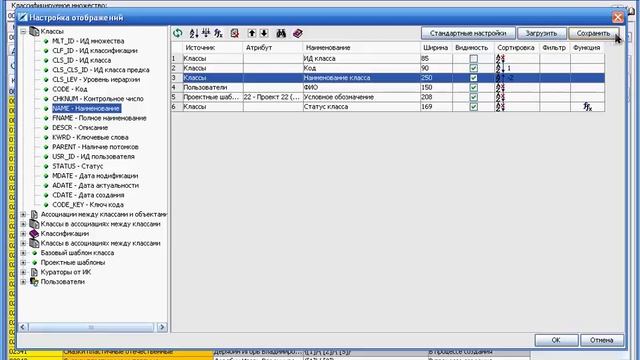Toggle visibility checkbox for Наименование класса row
The image size is (640, 360).
pos(473,78)
